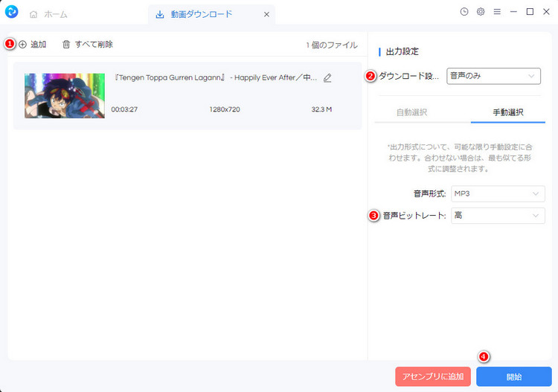The image size is (558, 392).
Task: Open the ホーム tab
Action: (x=48, y=14)
